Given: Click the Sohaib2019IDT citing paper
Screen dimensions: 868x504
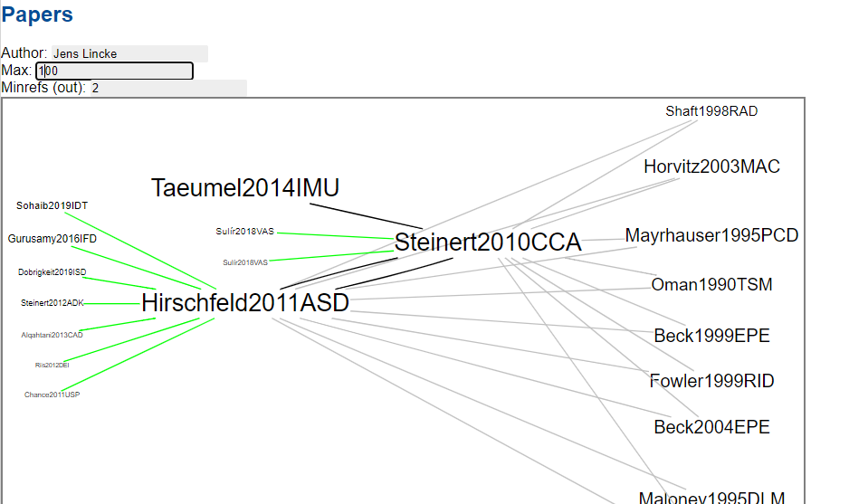Looking at the screenshot, I should click(x=52, y=205).
